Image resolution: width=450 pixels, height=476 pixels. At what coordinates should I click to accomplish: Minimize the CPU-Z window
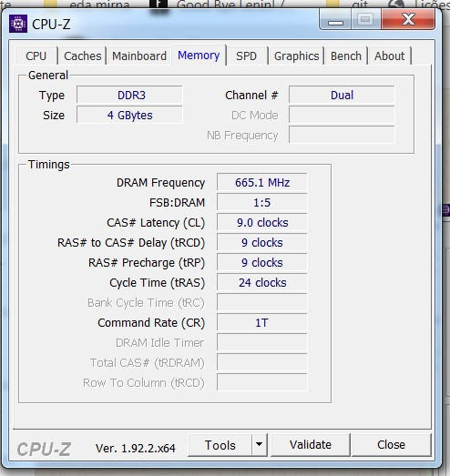point(335,19)
